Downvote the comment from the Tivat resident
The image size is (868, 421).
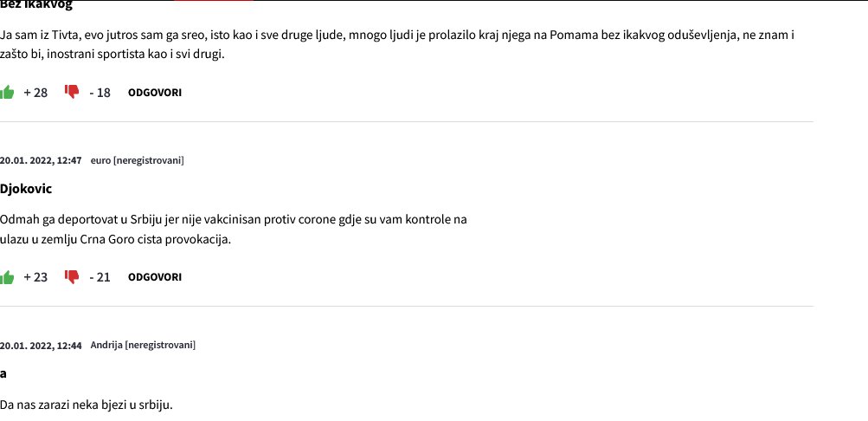coord(72,92)
